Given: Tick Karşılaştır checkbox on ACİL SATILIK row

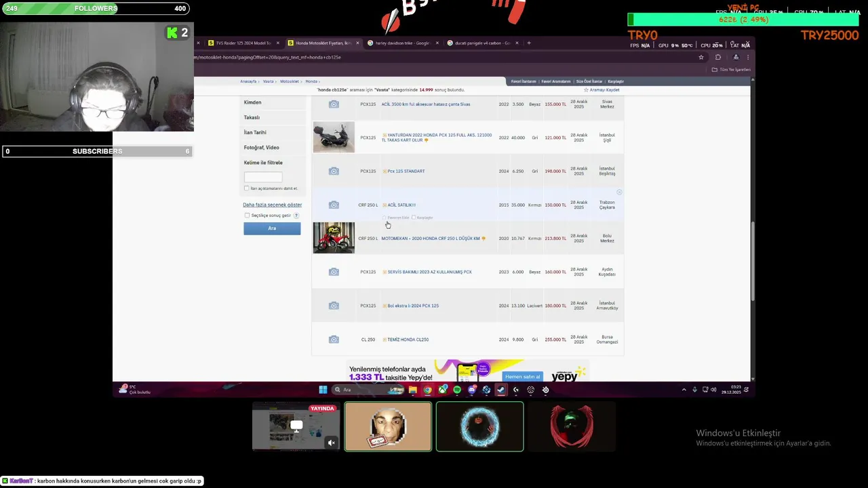Looking at the screenshot, I should 414,218.
